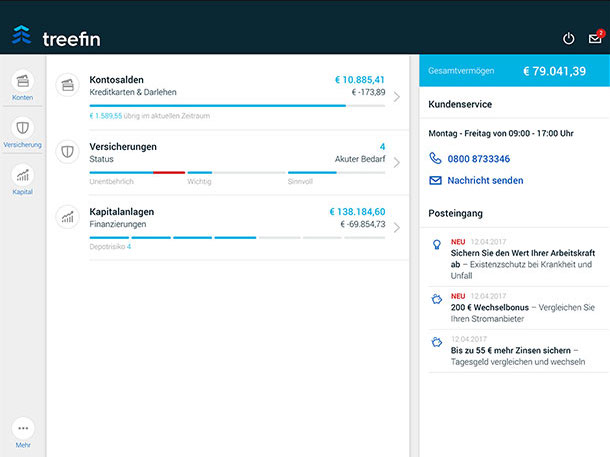Click Nachricht senden link
This screenshot has width=610, height=457.
click(x=487, y=181)
